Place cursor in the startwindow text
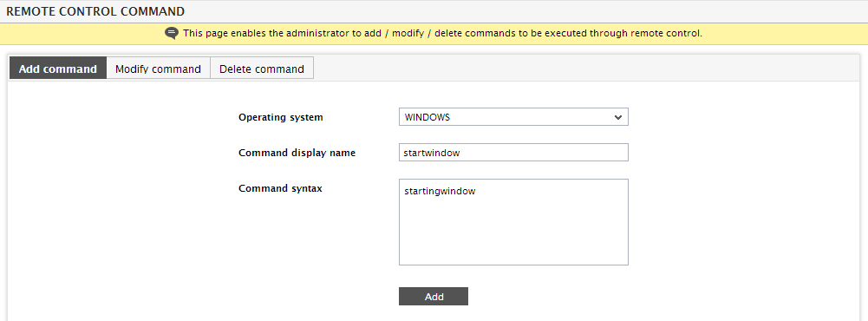The image size is (868, 321). [432, 153]
